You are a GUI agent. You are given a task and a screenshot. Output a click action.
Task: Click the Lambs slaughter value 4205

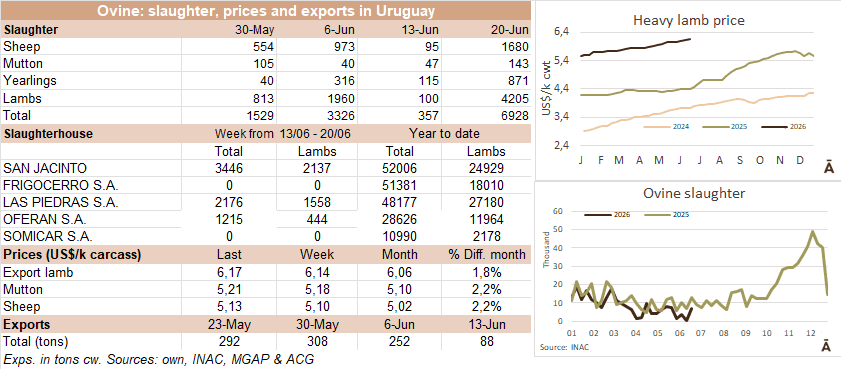pos(516,98)
